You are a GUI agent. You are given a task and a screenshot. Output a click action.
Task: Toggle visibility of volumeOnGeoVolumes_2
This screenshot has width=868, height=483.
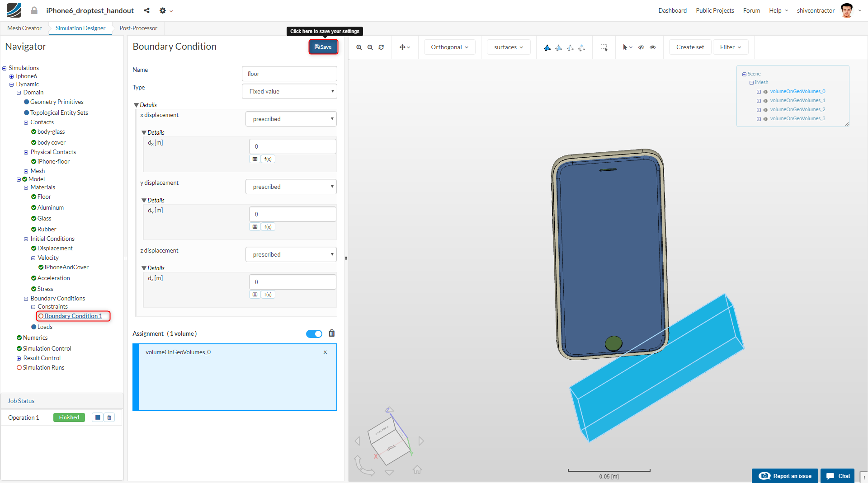[766, 110]
